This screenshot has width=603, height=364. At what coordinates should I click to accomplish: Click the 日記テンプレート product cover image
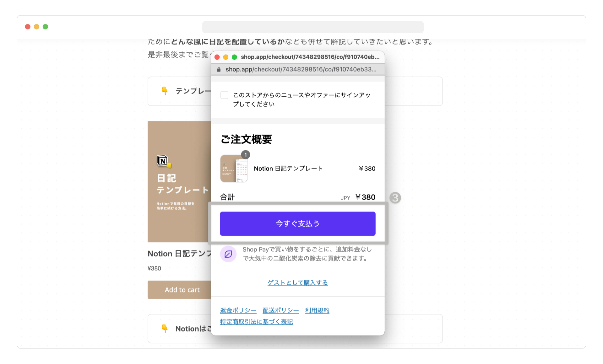coord(179,181)
